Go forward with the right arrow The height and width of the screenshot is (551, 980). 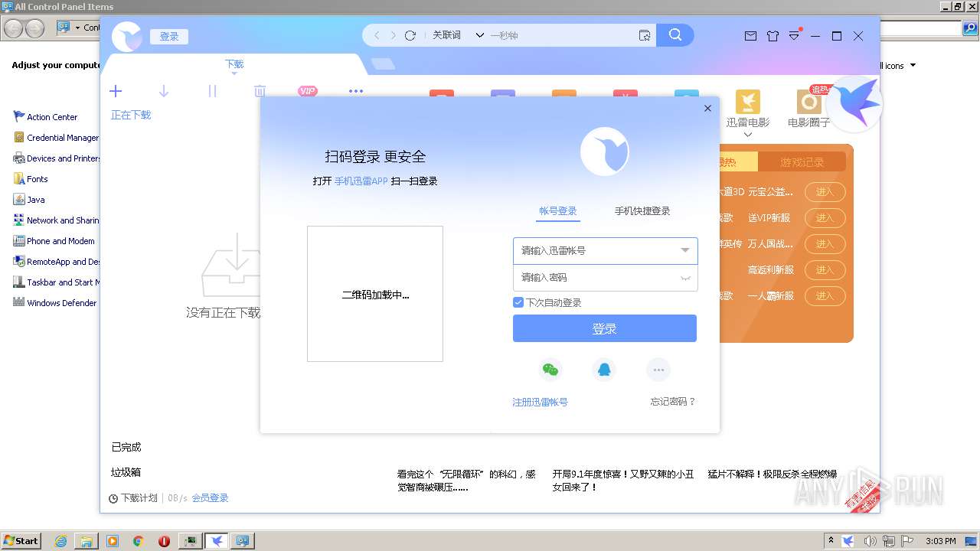click(394, 35)
